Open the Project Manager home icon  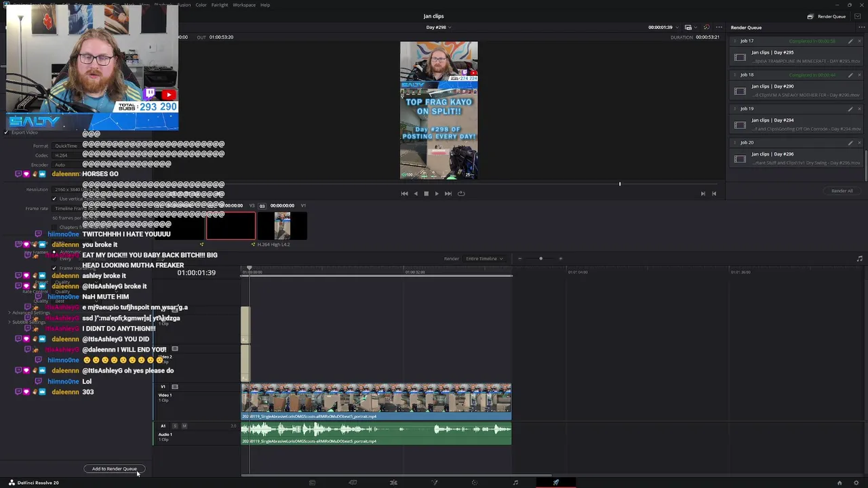[840, 483]
